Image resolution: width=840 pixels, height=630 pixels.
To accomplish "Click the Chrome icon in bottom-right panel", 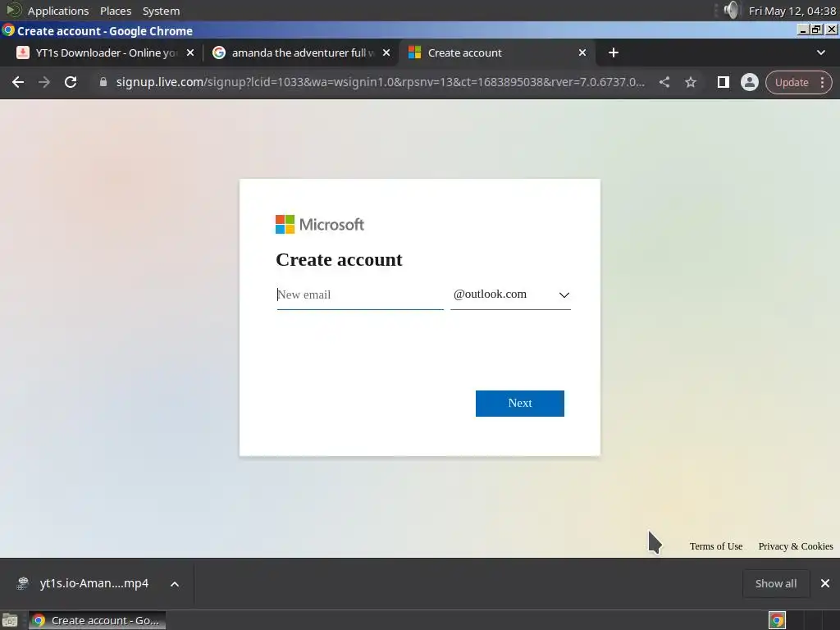I will [777, 620].
